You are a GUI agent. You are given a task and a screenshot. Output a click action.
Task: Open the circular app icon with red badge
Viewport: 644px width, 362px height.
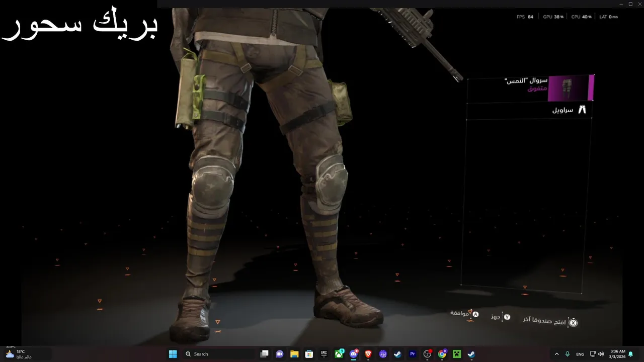(428, 354)
